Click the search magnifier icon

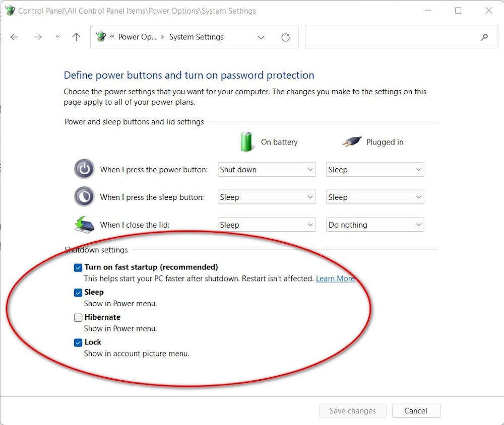(484, 37)
